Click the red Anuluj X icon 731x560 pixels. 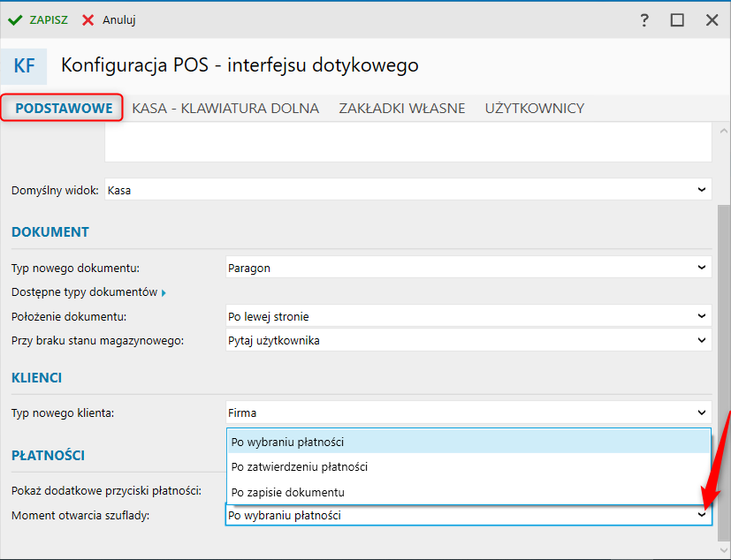pyautogui.click(x=88, y=19)
